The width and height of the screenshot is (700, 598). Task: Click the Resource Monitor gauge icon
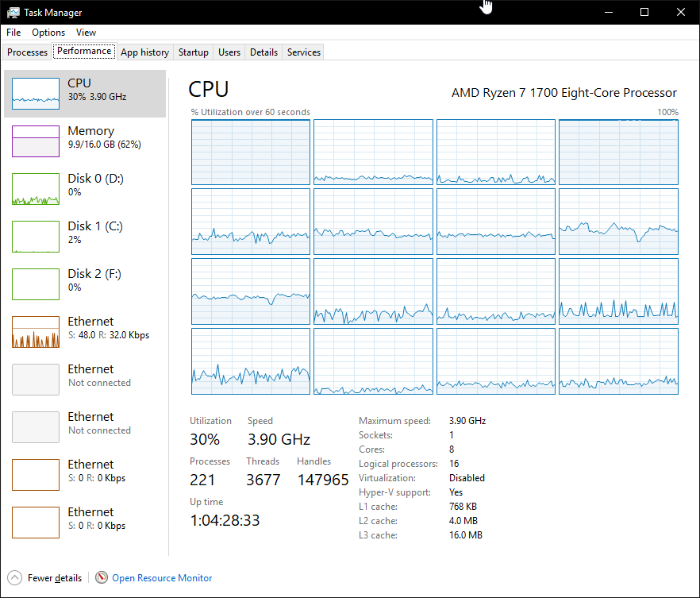pyautogui.click(x=102, y=577)
